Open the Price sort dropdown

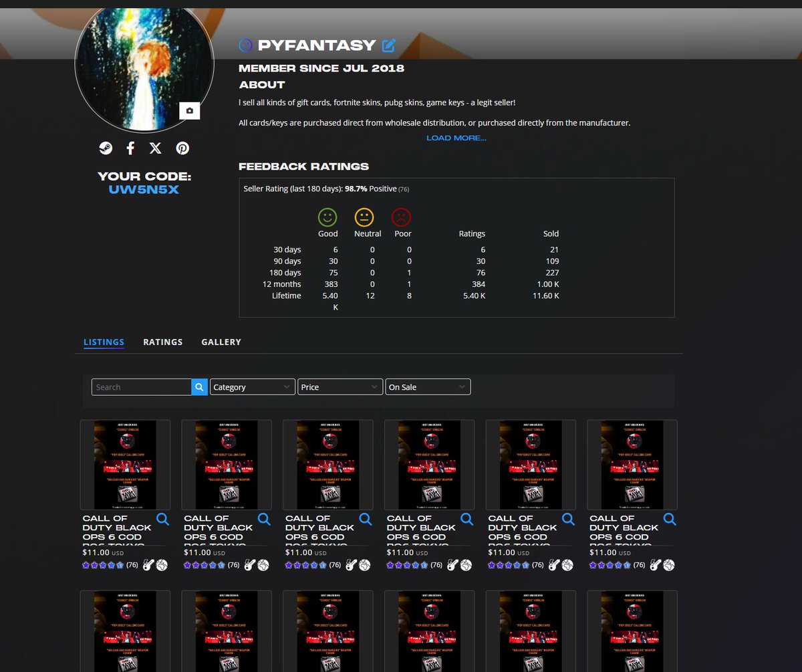pyautogui.click(x=340, y=387)
